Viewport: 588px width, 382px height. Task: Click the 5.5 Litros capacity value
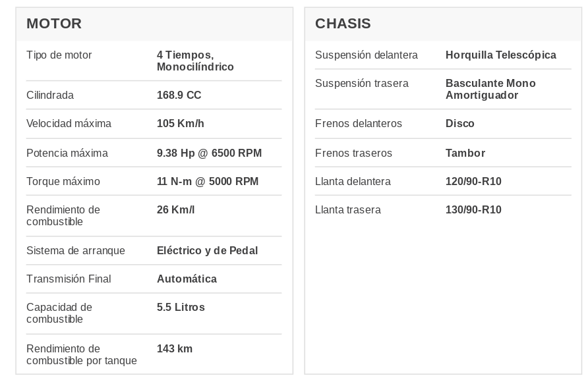click(181, 308)
